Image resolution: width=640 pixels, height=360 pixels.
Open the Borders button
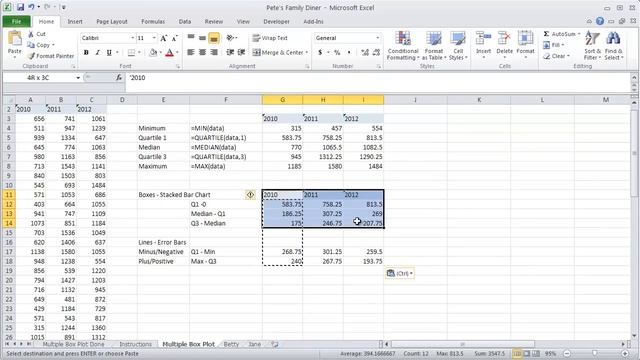(131, 53)
